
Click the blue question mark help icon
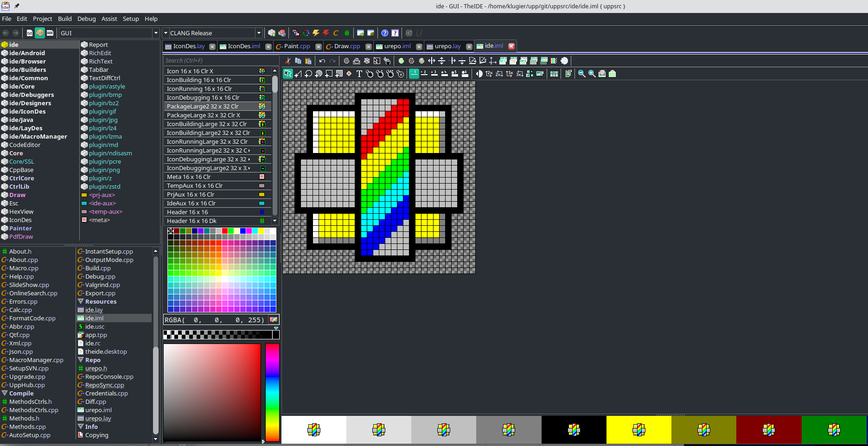(384, 33)
